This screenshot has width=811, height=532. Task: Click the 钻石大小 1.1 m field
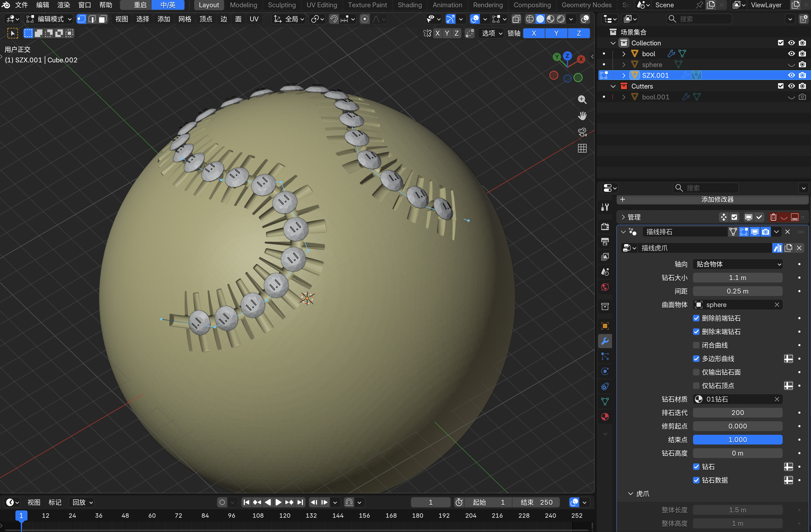(737, 278)
